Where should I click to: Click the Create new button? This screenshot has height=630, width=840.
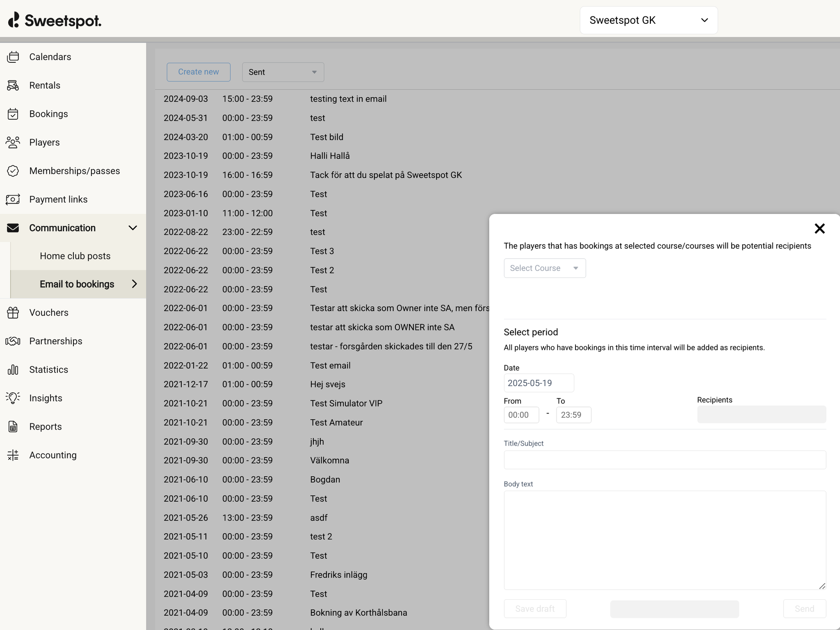[x=199, y=72]
